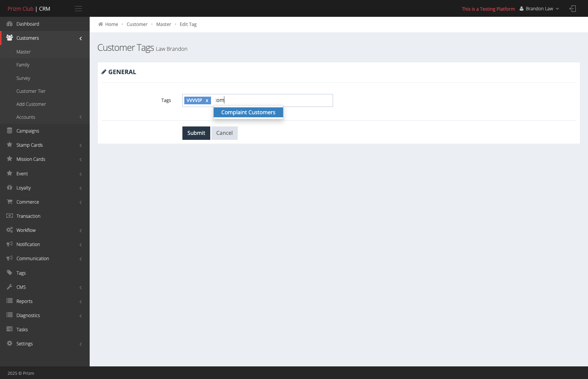This screenshot has width=588, height=379.
Task: Click the Transaction money icon
Action: (10, 216)
